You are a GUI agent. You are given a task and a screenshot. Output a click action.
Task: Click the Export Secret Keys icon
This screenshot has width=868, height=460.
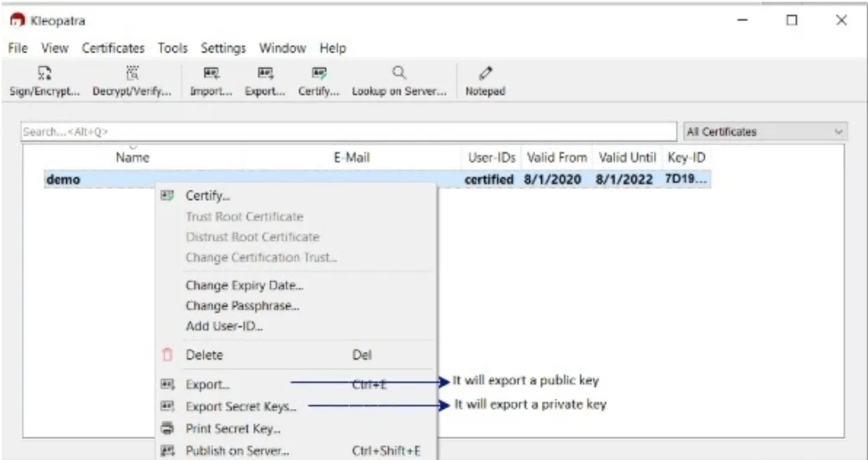[167, 406]
